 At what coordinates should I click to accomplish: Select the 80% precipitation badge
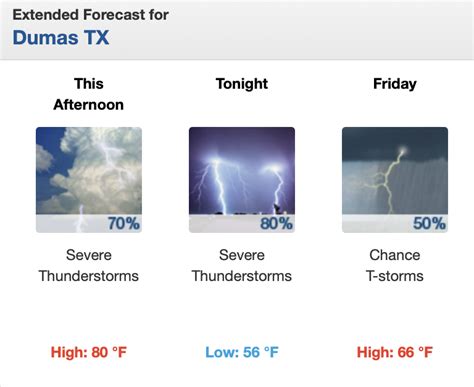pyautogui.click(x=276, y=223)
